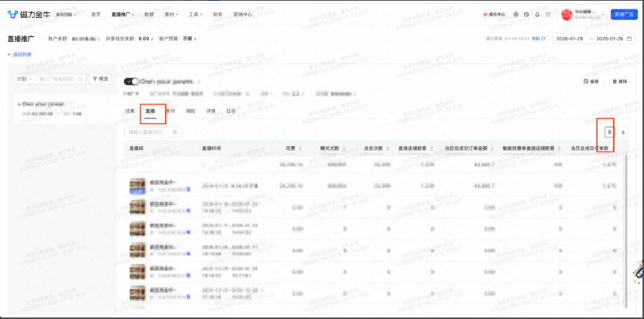Click the 直播时间 column header

211,148
